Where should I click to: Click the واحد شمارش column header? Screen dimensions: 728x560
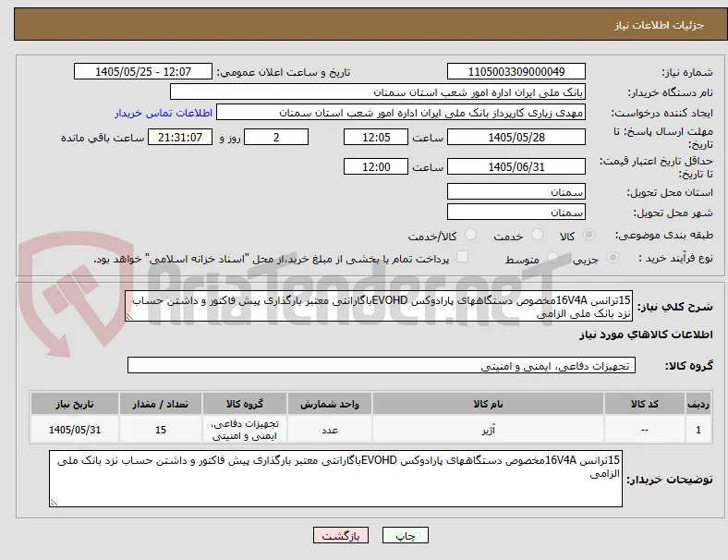coord(330,404)
